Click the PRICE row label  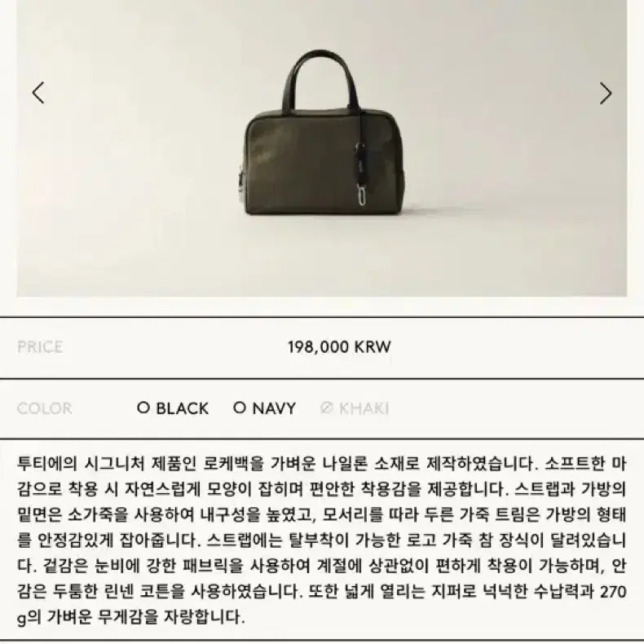pos(40,347)
